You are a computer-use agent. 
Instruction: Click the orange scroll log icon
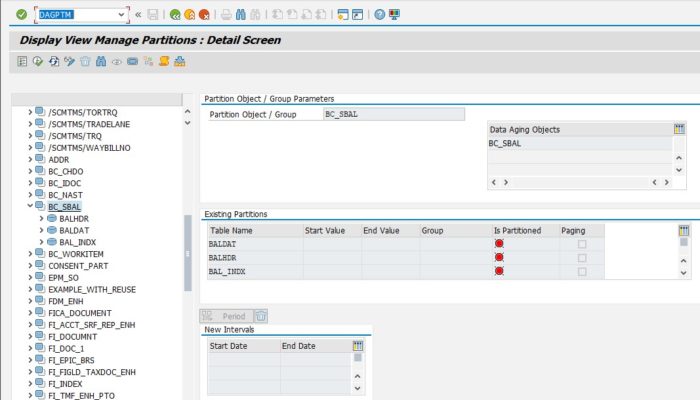(164, 62)
